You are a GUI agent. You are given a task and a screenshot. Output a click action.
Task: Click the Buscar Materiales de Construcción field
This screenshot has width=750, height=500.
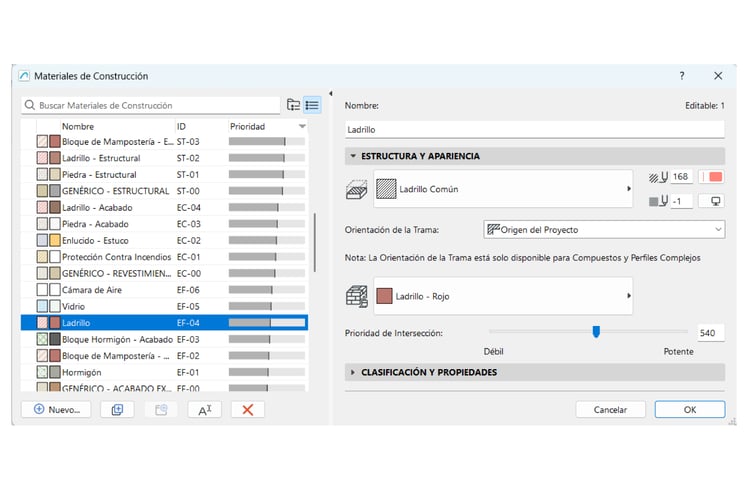coord(151,105)
